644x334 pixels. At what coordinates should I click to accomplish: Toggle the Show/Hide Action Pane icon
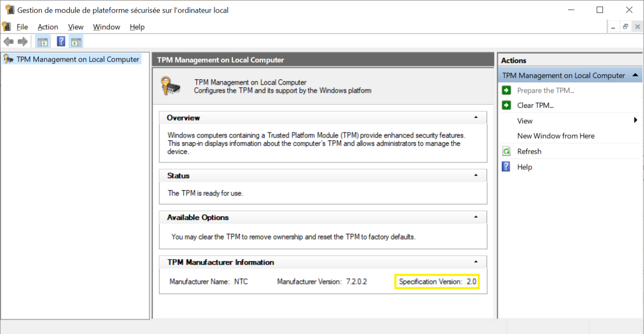click(x=76, y=42)
